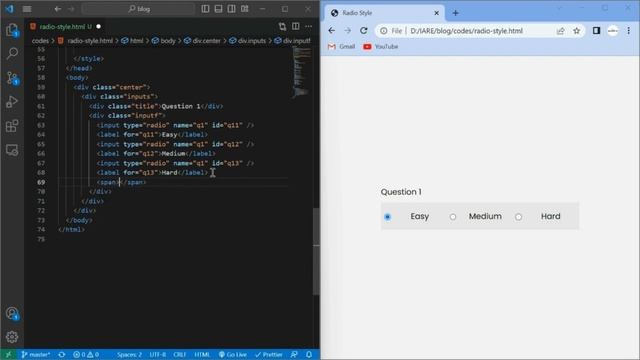Reload the page in Chrome
This screenshot has height=360, width=640.
363,31
